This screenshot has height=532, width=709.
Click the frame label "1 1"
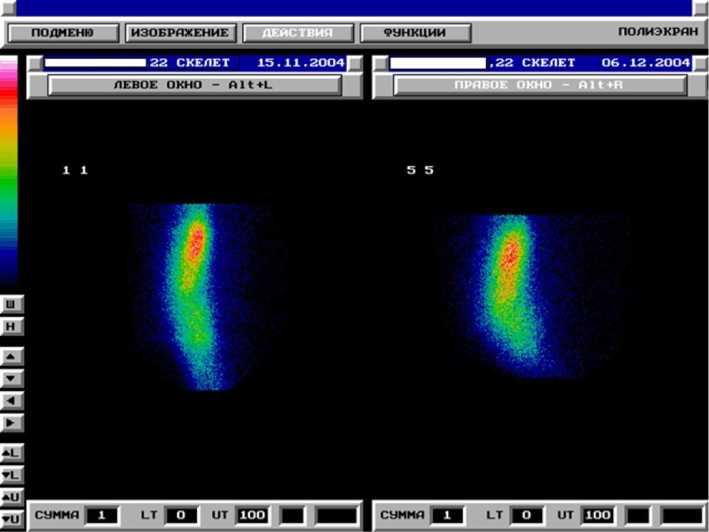[x=75, y=170]
